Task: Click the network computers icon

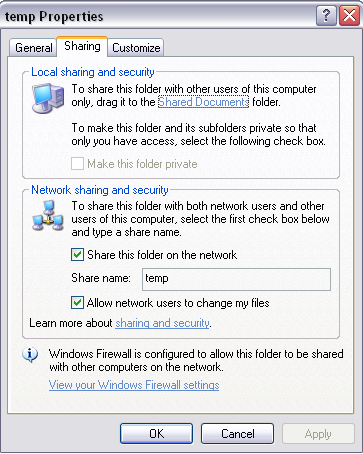Action: 48,216
